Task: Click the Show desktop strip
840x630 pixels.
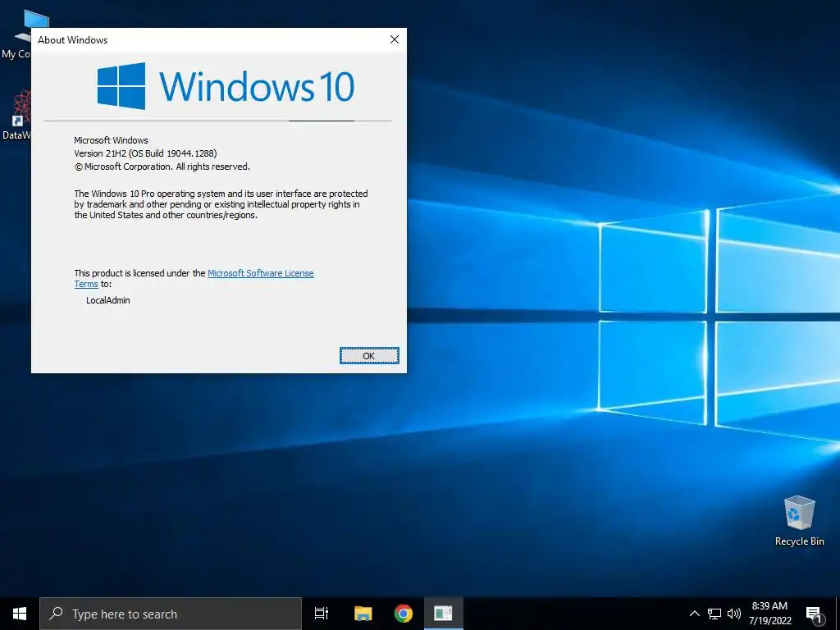Action: click(x=838, y=614)
